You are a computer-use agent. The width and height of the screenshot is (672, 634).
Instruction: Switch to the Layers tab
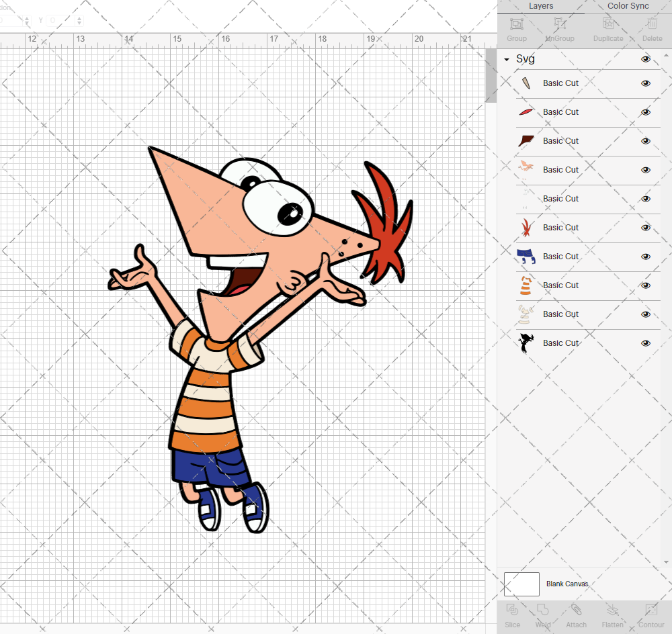pyautogui.click(x=541, y=6)
